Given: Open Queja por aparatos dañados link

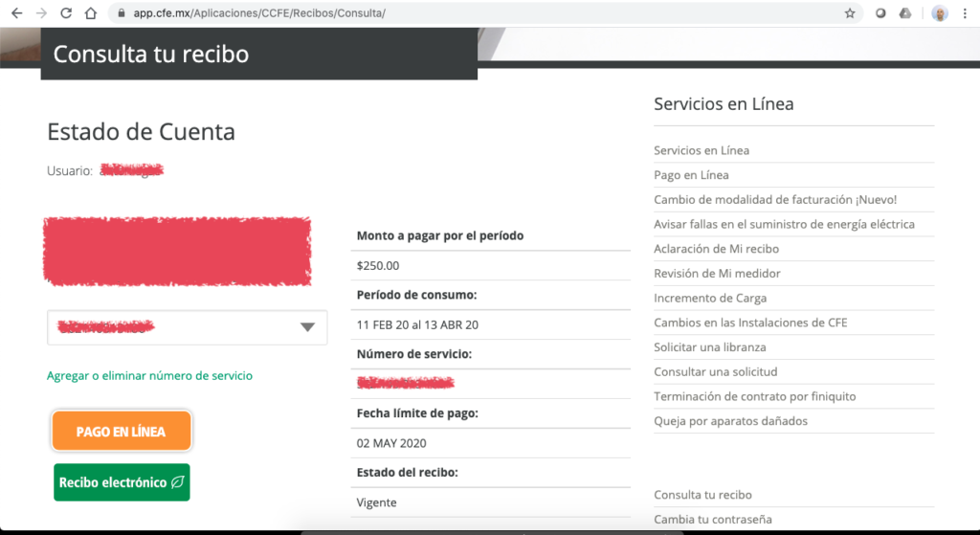Looking at the screenshot, I should click(x=730, y=420).
